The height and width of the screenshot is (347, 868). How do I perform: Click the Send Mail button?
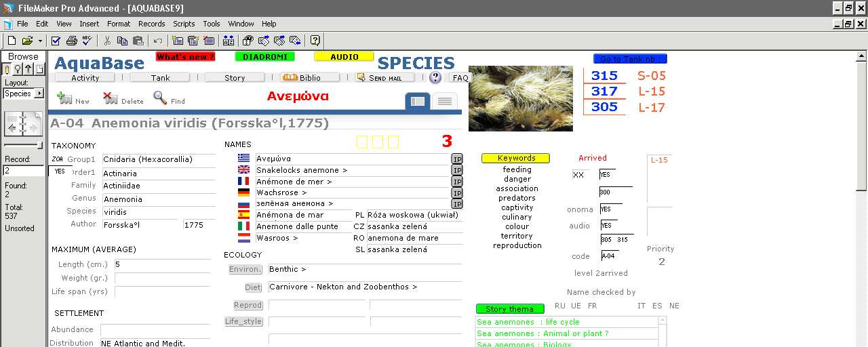click(385, 78)
